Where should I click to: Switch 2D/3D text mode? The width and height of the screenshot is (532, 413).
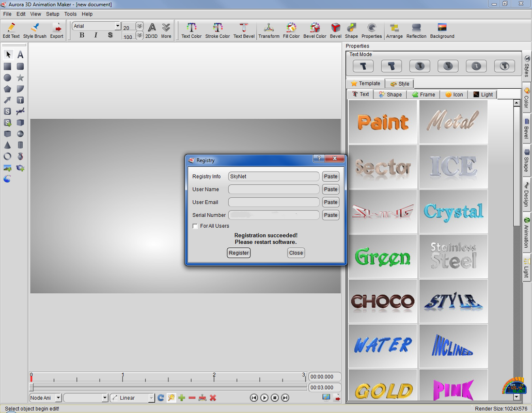[x=152, y=30]
